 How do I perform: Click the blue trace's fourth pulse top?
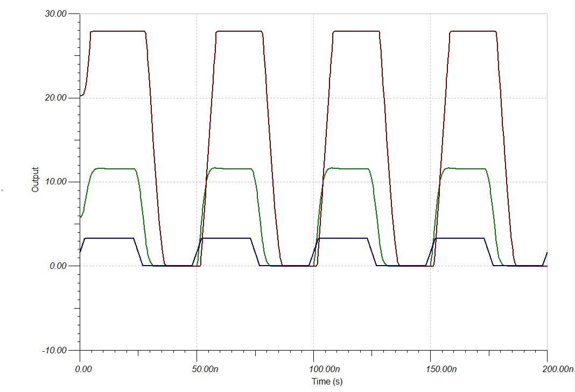pyautogui.click(x=459, y=238)
